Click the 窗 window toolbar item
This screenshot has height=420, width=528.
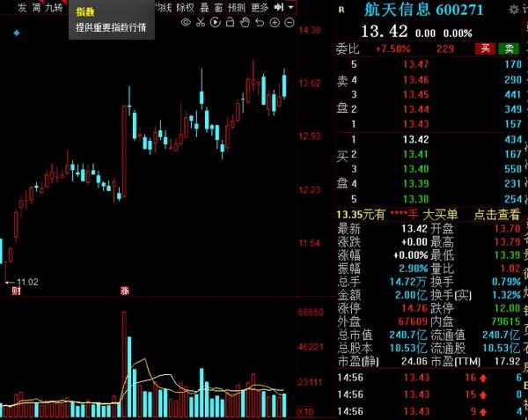[218, 7]
